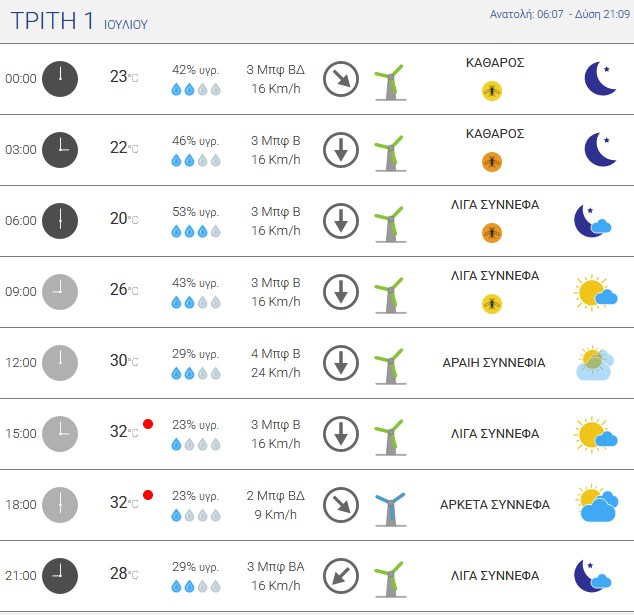Click the ΤΡΙΤΗ 1 ΙΟΥΛΙΟΥ heading
Image resolution: width=634 pixels, height=615 pixels.
[79, 21]
